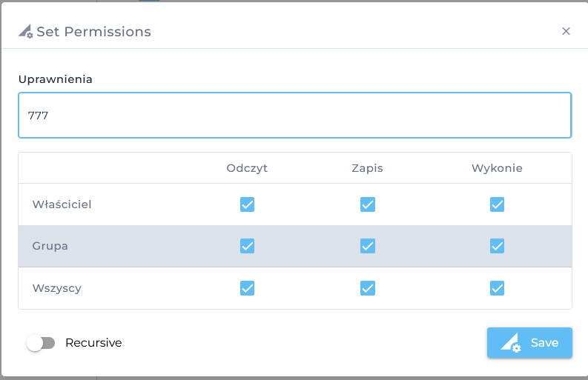Close the Set Permissions dialog
Screen dimensions: 588x380
pos(566,31)
